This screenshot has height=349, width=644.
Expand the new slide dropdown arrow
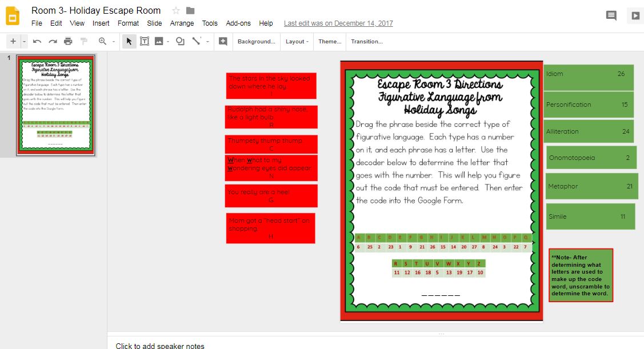pos(24,42)
